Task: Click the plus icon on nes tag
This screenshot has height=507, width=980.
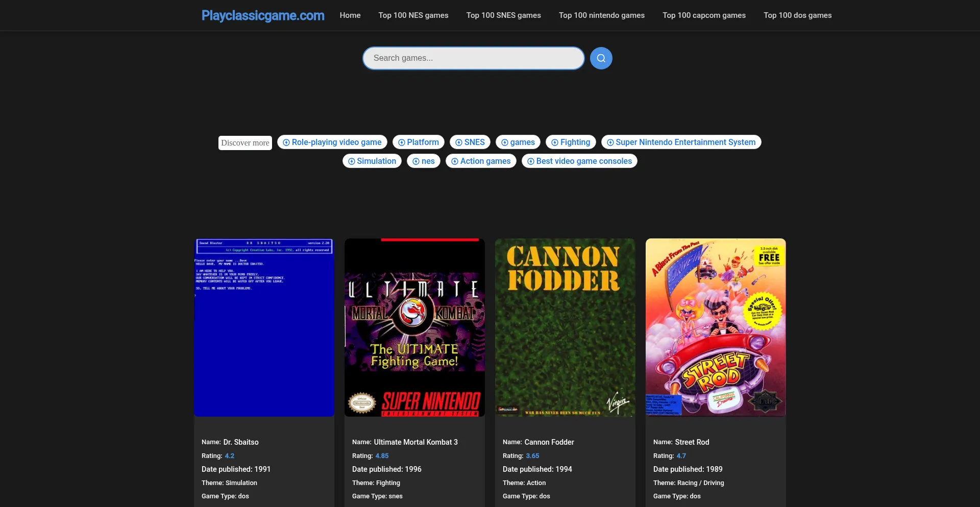Action: click(x=416, y=161)
